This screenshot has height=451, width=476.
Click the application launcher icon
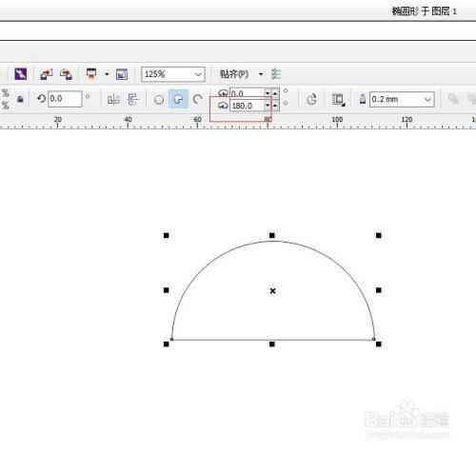(x=91, y=74)
